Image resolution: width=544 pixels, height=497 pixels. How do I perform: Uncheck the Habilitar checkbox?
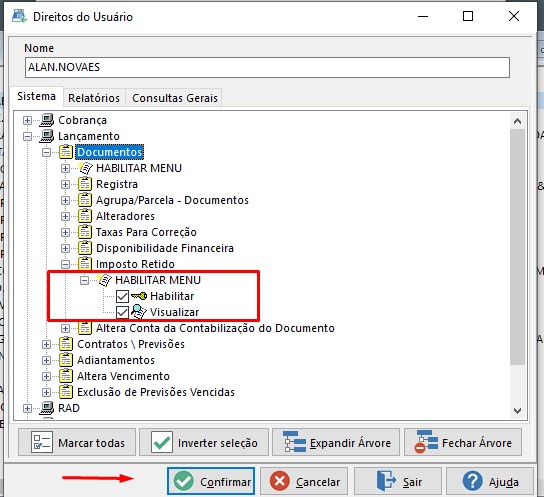[x=122, y=296]
